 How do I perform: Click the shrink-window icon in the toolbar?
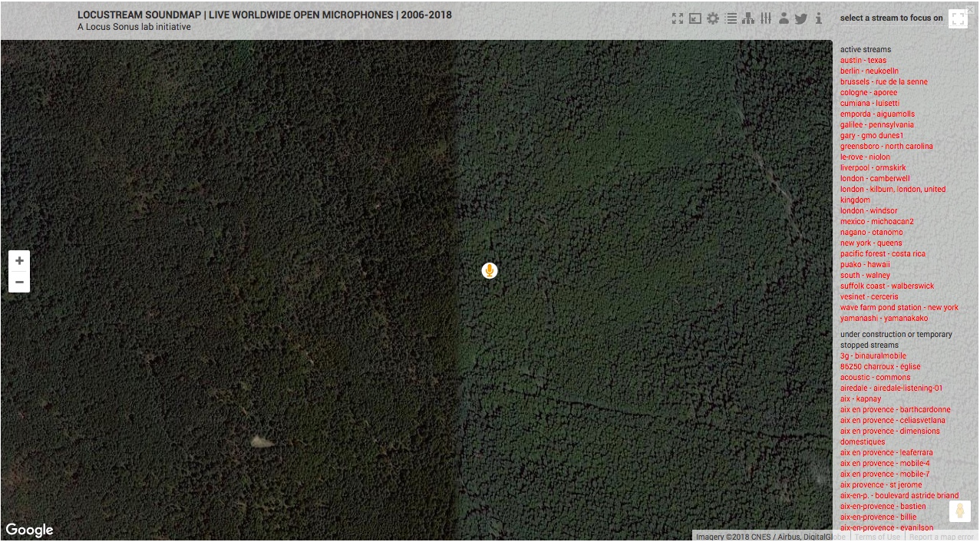(x=695, y=18)
